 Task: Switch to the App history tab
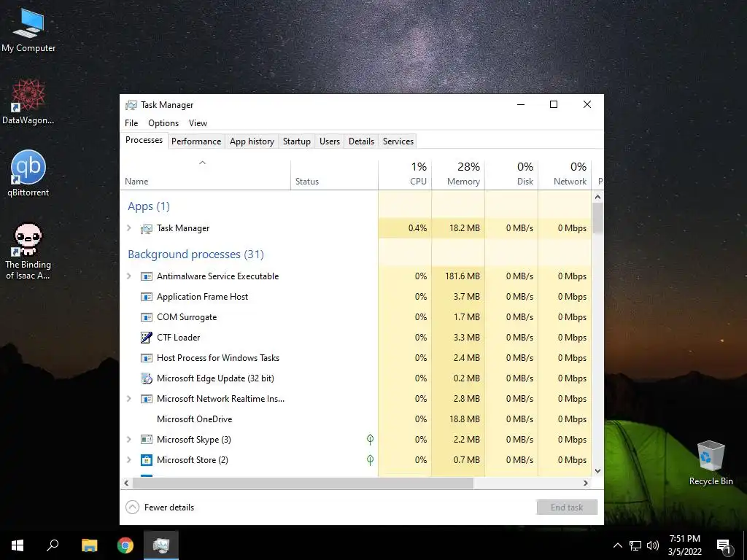click(x=252, y=141)
